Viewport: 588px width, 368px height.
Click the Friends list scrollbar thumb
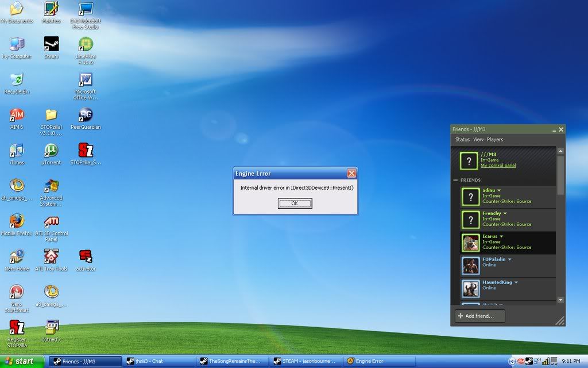tap(560, 175)
